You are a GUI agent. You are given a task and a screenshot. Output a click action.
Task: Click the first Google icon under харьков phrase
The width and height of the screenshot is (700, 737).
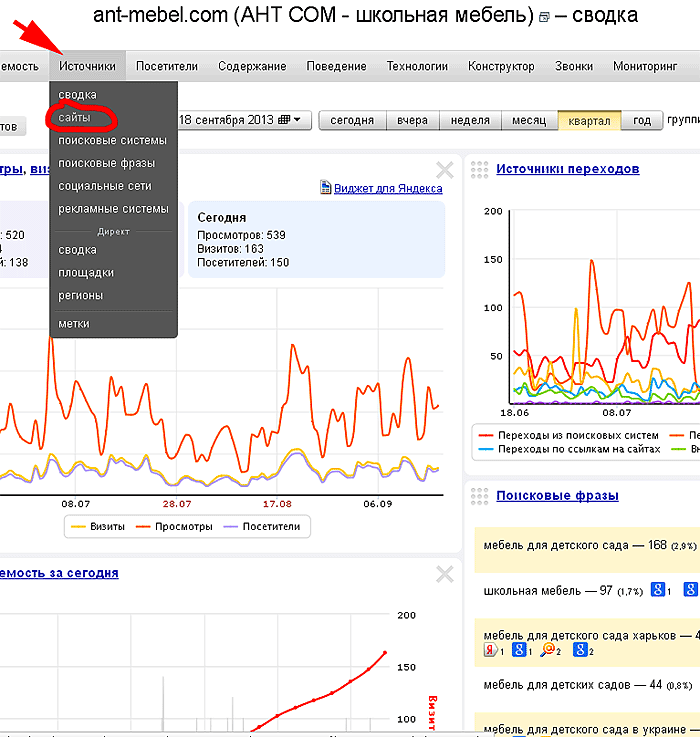coord(519,650)
